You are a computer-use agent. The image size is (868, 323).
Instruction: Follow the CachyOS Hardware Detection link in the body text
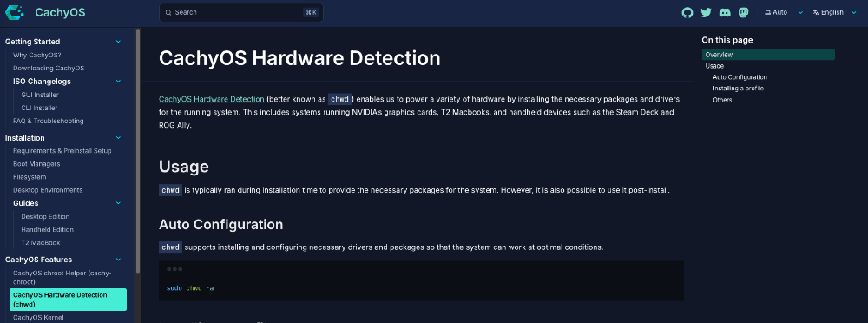pos(212,99)
